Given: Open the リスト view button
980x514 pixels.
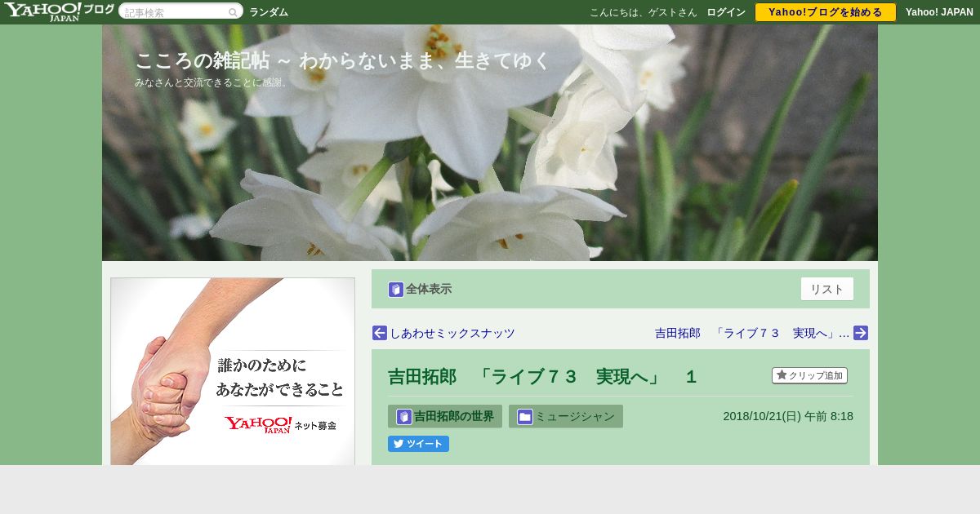Looking at the screenshot, I should click(x=827, y=289).
